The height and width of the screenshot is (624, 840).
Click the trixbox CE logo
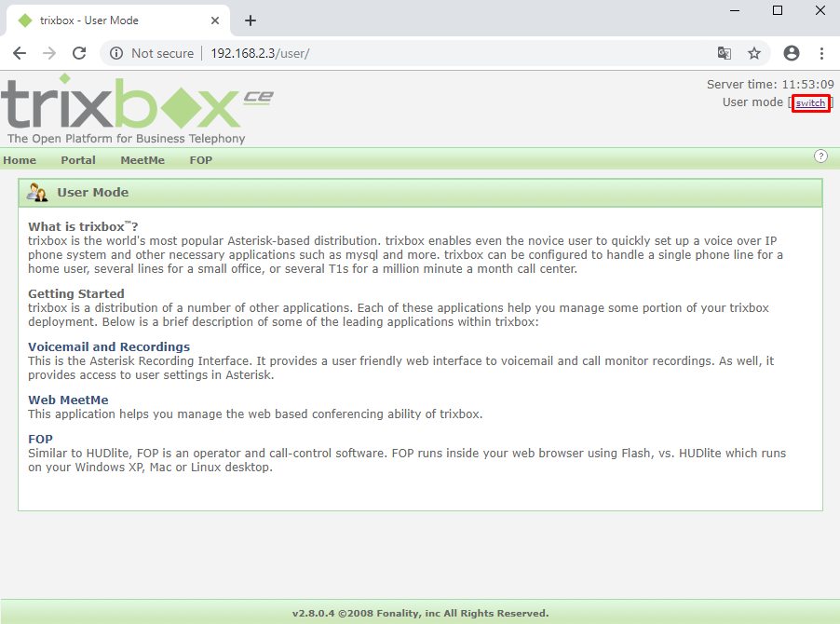point(137,102)
